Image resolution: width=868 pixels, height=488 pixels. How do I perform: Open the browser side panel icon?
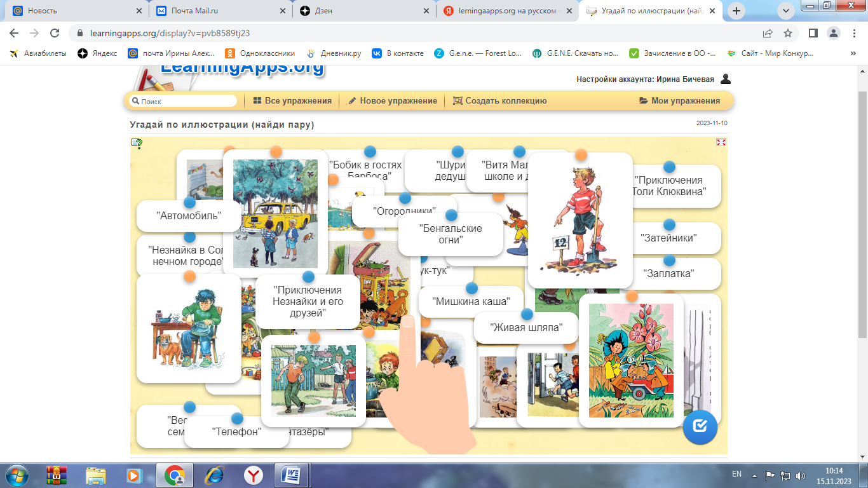click(x=813, y=33)
